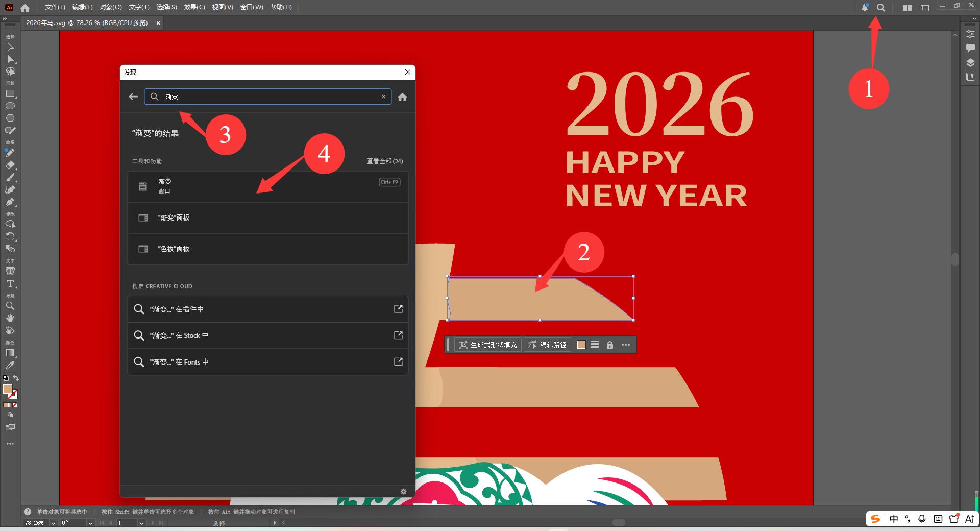980x531 pixels.
Task: Open the rotation angle dropdown
Action: [x=90, y=523]
